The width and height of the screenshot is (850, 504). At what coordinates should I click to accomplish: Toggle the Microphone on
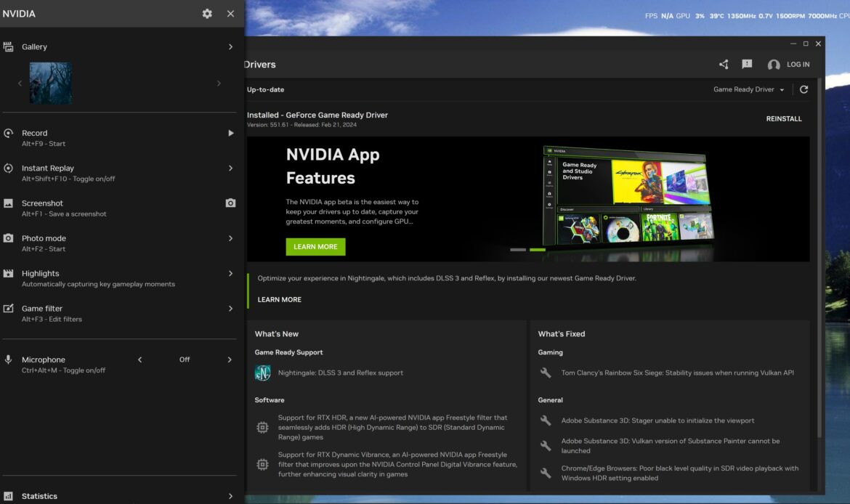click(230, 359)
